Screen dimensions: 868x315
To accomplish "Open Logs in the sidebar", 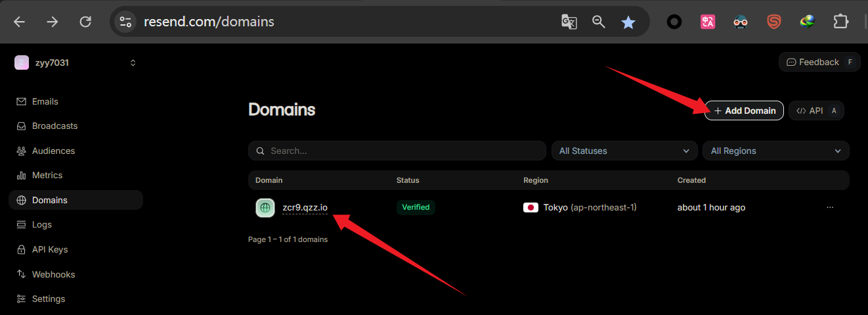I will point(76,224).
